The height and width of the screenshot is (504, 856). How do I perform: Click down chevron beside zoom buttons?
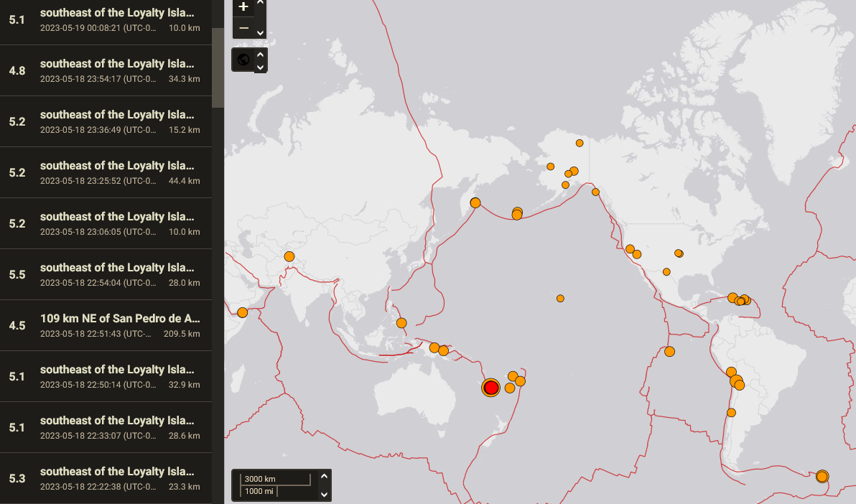tap(261, 33)
